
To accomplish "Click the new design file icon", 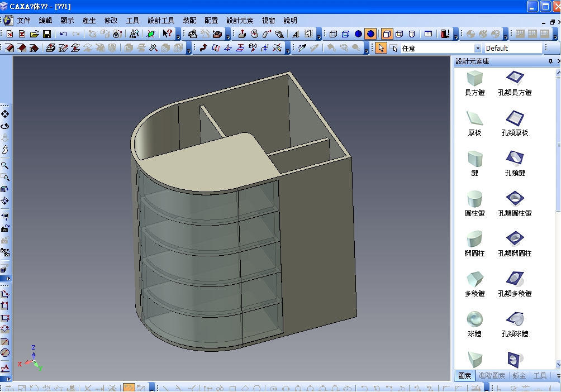I will click(9, 34).
